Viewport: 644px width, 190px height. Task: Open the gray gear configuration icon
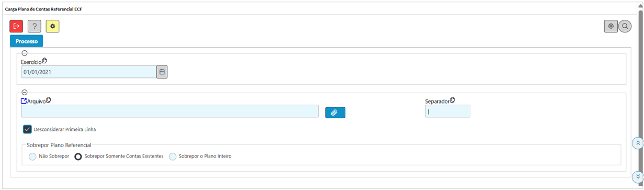pos(611,26)
